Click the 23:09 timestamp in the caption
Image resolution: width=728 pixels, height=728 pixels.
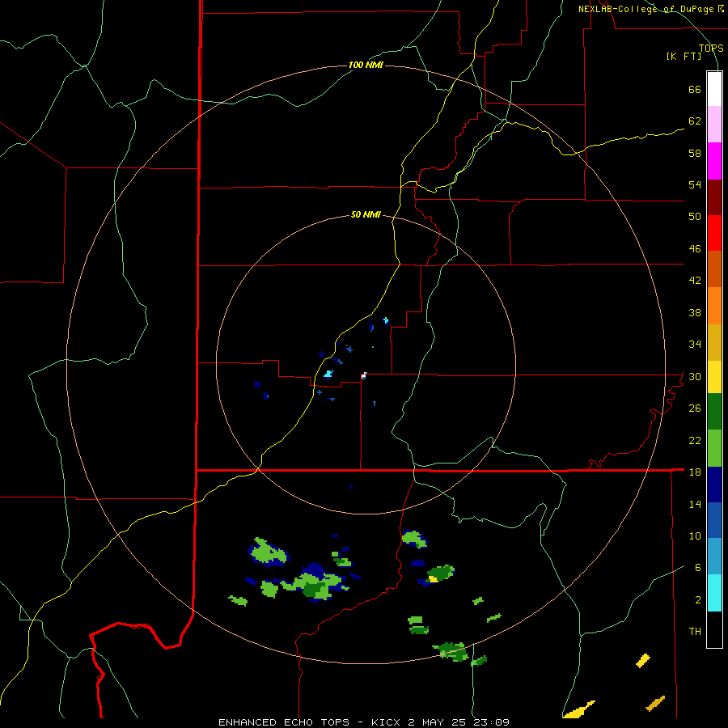(x=491, y=722)
